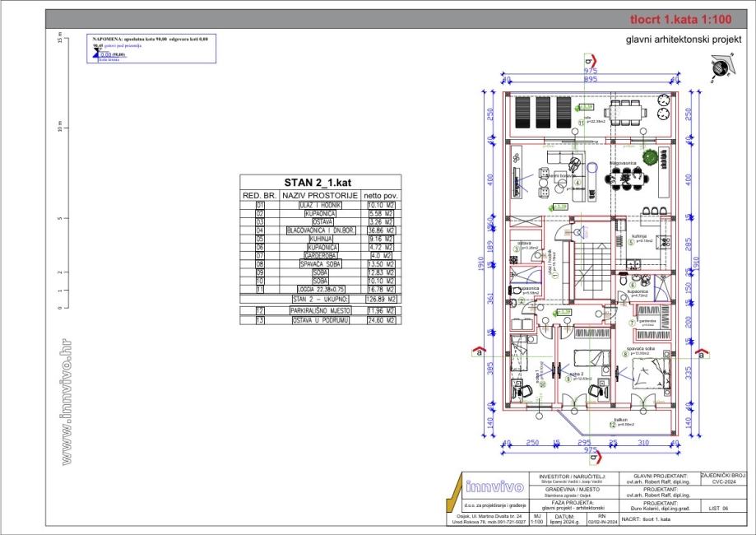Click the 'NAPOMENA' note box text
756x535 pixels.
pyautogui.click(x=150, y=39)
